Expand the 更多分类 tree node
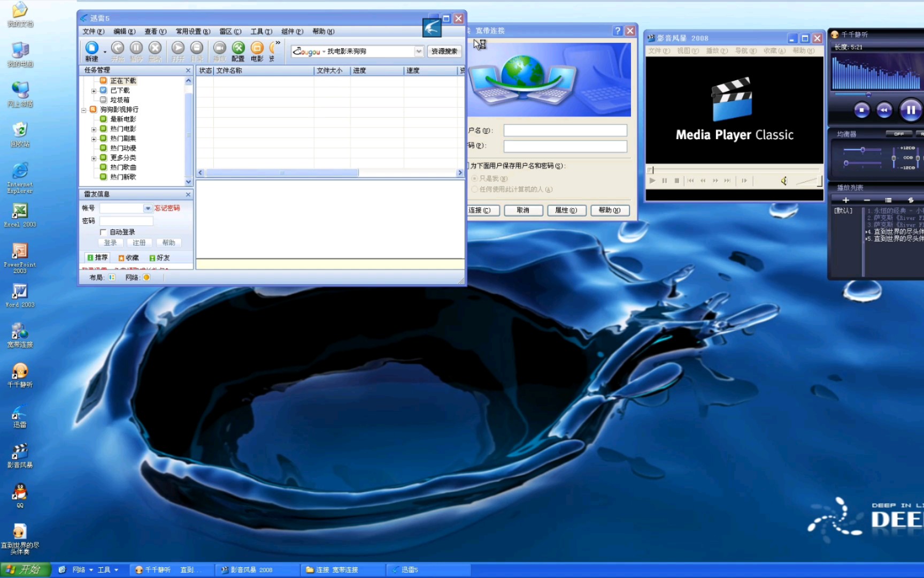 click(x=94, y=158)
